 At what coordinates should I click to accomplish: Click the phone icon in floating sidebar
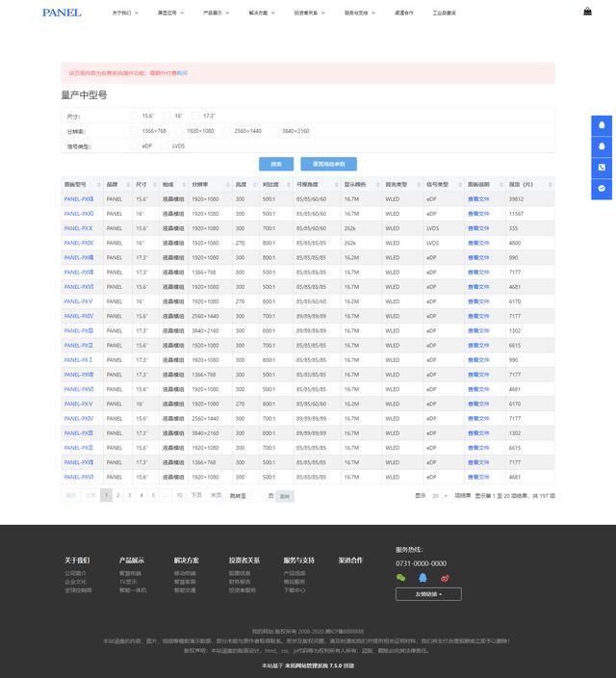(602, 168)
